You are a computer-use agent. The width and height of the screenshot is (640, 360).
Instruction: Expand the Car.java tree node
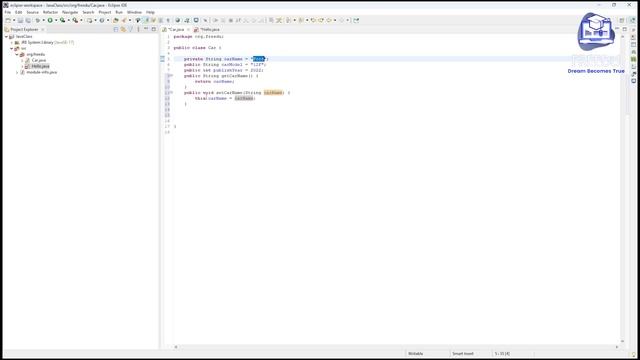point(22,60)
